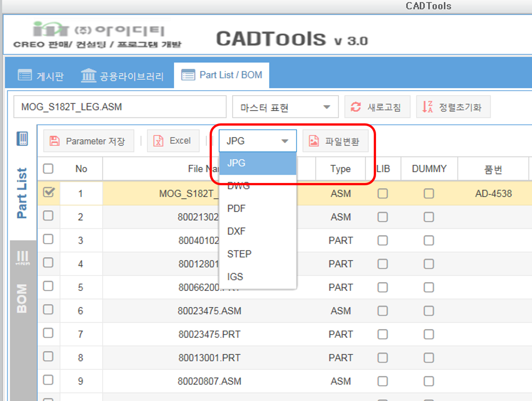Click the Parameter save disk icon
The image size is (532, 401).
click(55, 141)
